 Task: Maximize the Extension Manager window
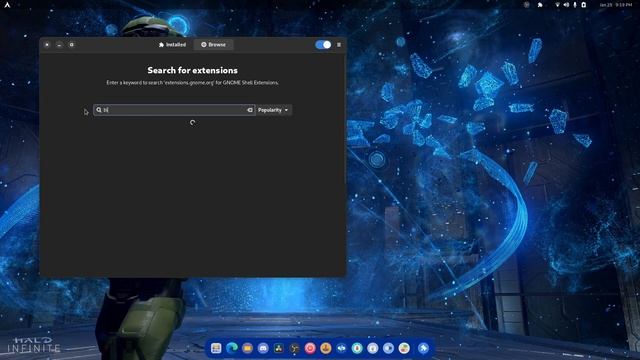(71, 44)
